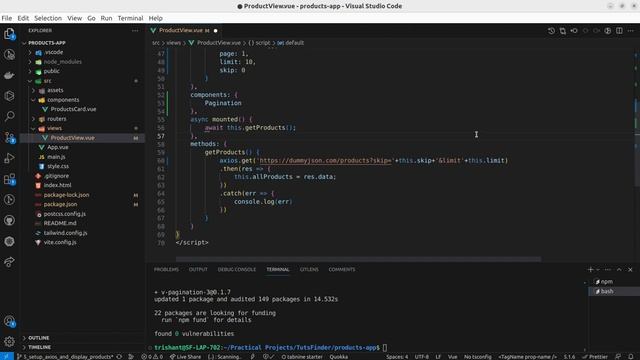Expand the assets folder

[34, 90]
